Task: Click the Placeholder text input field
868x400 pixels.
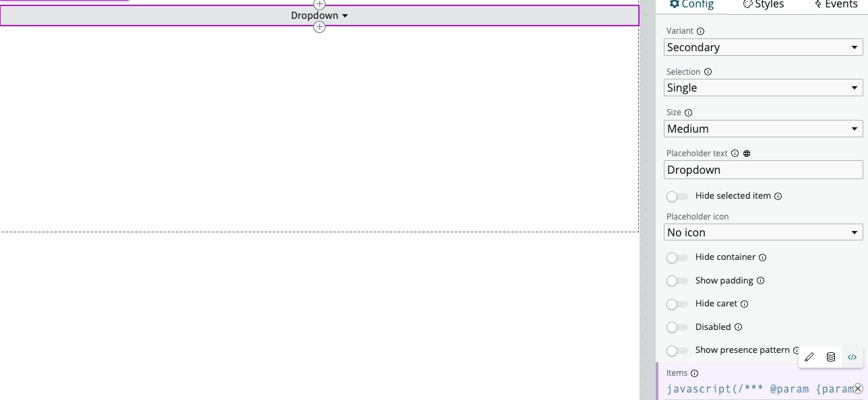Action: pos(763,170)
